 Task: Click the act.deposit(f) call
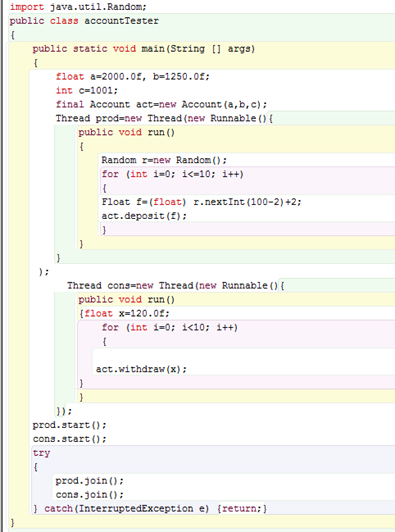pos(144,216)
